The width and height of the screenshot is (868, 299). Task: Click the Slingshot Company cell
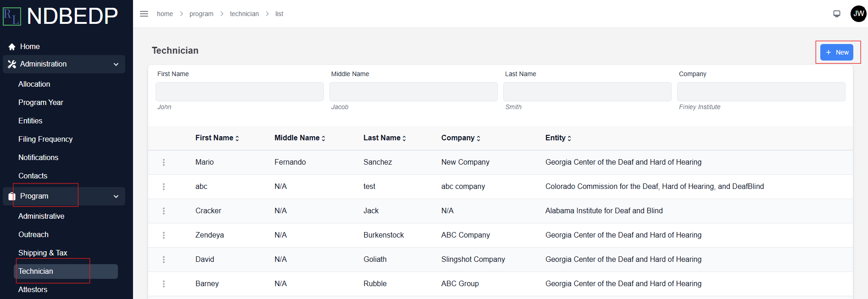473,260
